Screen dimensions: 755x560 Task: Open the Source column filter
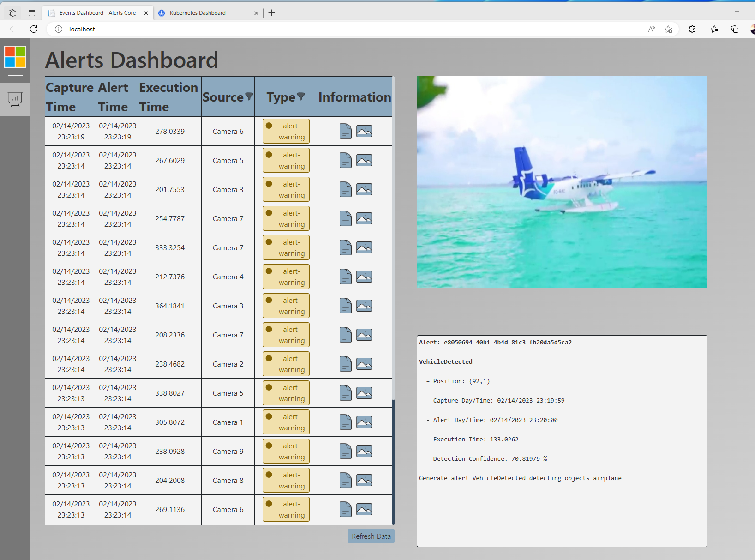(x=249, y=96)
